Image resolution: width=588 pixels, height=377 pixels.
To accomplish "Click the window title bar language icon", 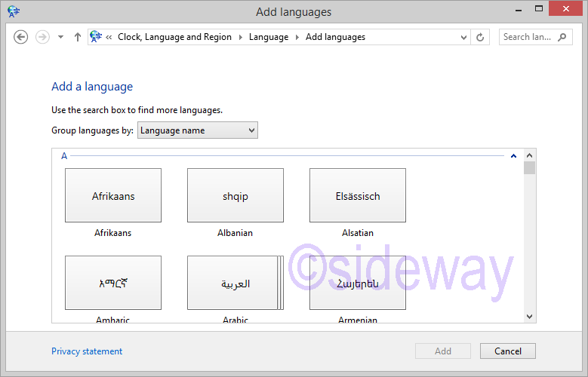I will click(14, 11).
